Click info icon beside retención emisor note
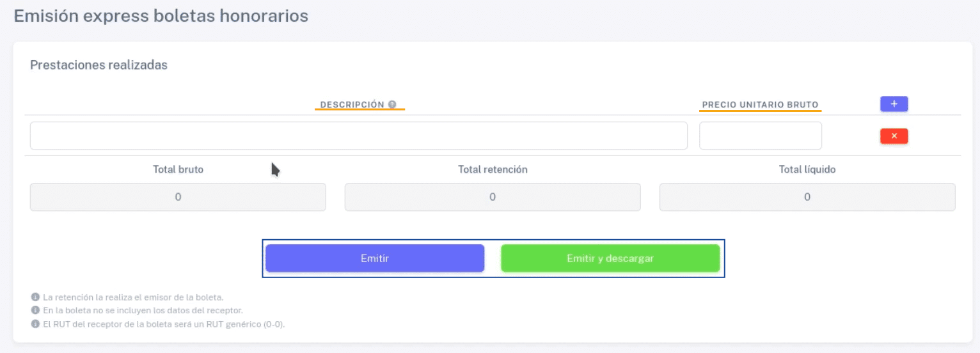This screenshot has width=980, height=353. point(36,297)
